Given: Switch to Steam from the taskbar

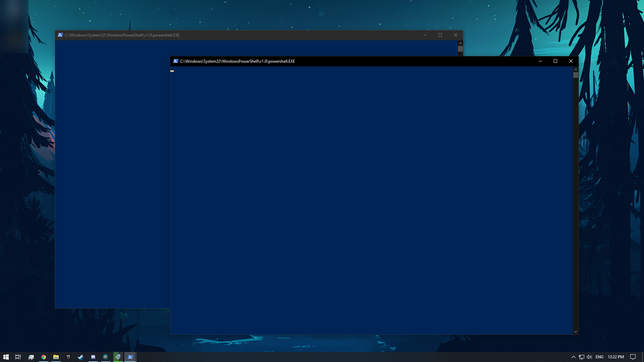Looking at the screenshot, I should (81, 357).
